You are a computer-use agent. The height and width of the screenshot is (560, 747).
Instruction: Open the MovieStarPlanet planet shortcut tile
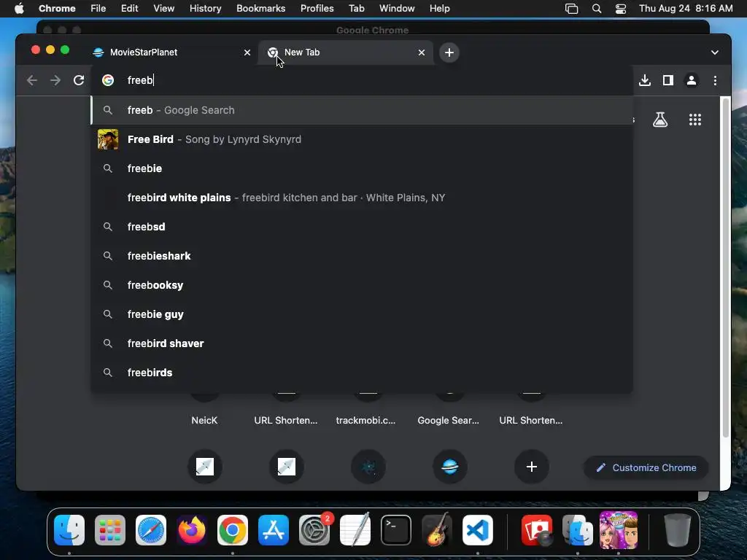tap(449, 467)
